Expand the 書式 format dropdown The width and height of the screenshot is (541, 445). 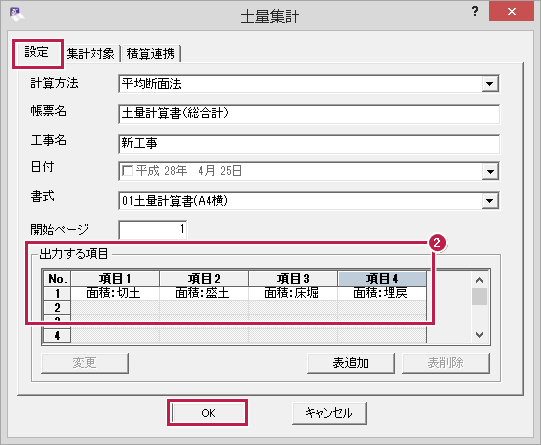click(x=490, y=201)
